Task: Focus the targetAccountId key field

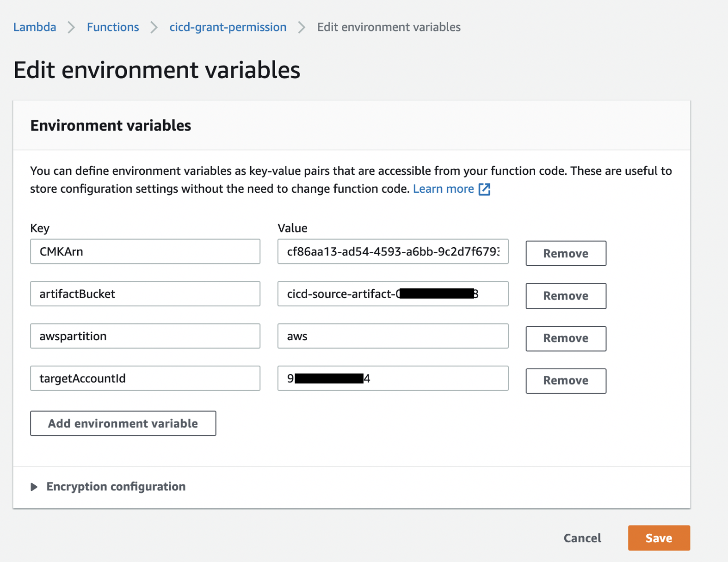Action: [x=145, y=379]
